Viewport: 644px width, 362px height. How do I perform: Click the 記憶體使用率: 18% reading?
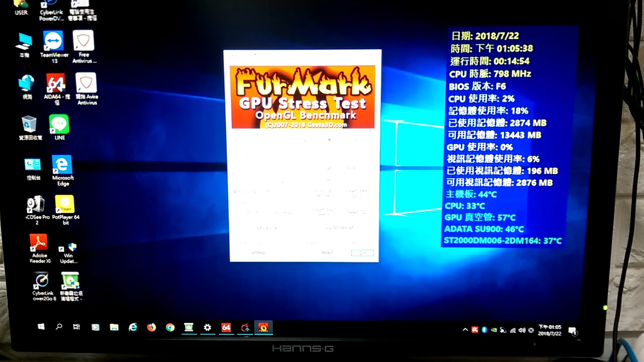tap(488, 111)
